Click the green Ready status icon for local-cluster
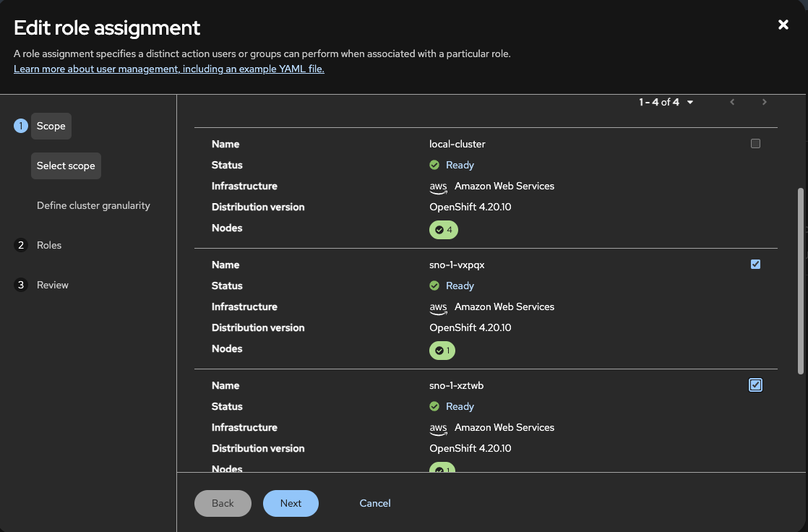The image size is (808, 532). point(434,166)
